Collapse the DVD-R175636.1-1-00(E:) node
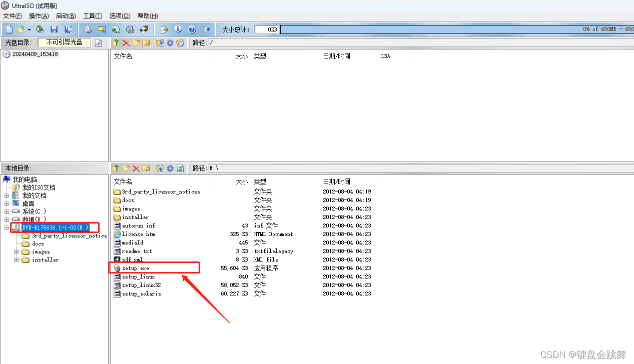 pyautogui.click(x=7, y=227)
